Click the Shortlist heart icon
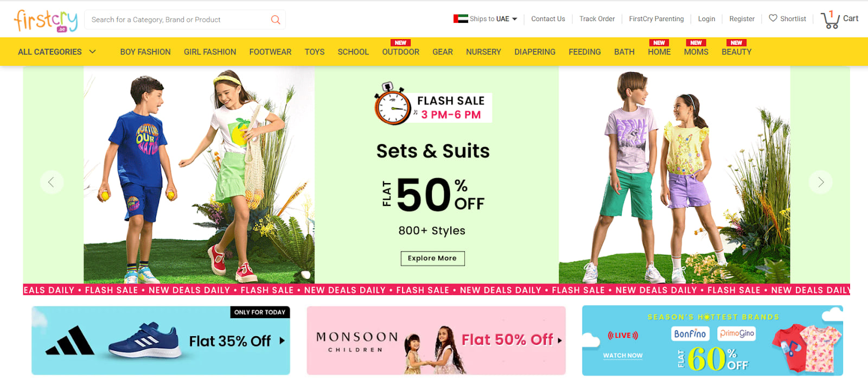Screen dimensions: 868x378 click(773, 18)
